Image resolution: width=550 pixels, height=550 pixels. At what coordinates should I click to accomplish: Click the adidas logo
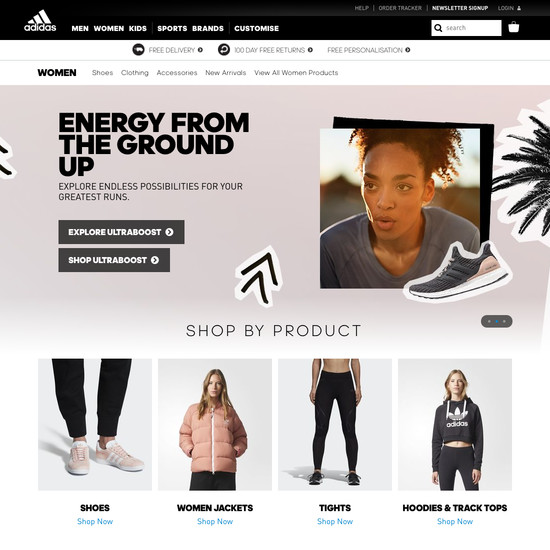pyautogui.click(x=40, y=21)
